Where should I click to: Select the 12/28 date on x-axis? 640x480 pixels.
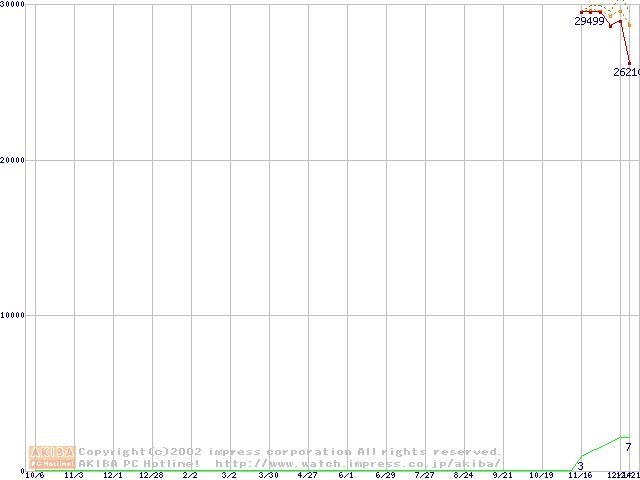pyautogui.click(x=151, y=476)
